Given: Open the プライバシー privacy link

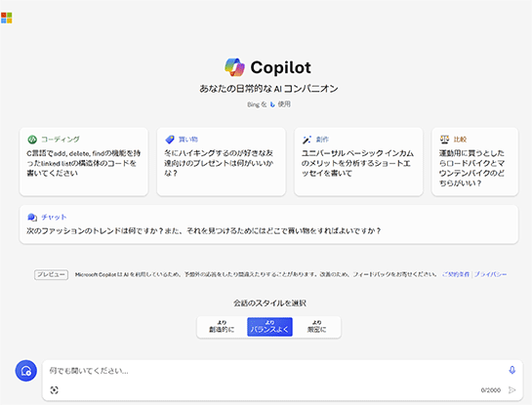Looking at the screenshot, I should 490,274.
